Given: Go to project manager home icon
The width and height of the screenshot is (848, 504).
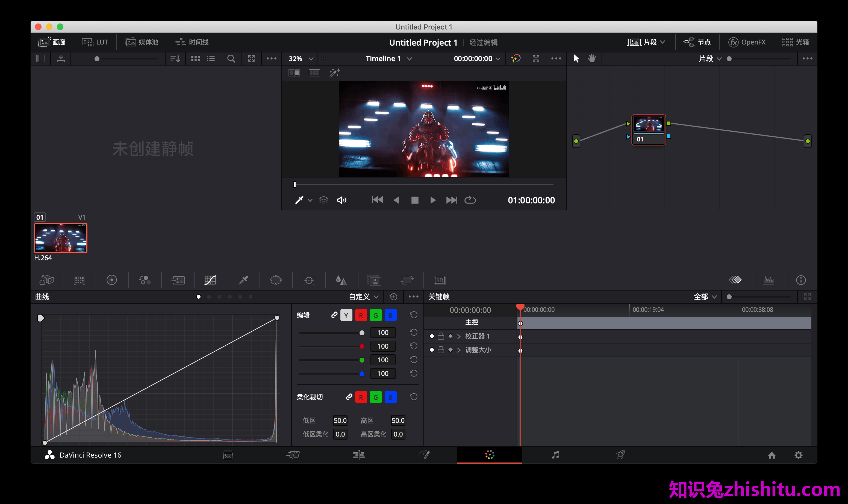Looking at the screenshot, I should 772,455.
